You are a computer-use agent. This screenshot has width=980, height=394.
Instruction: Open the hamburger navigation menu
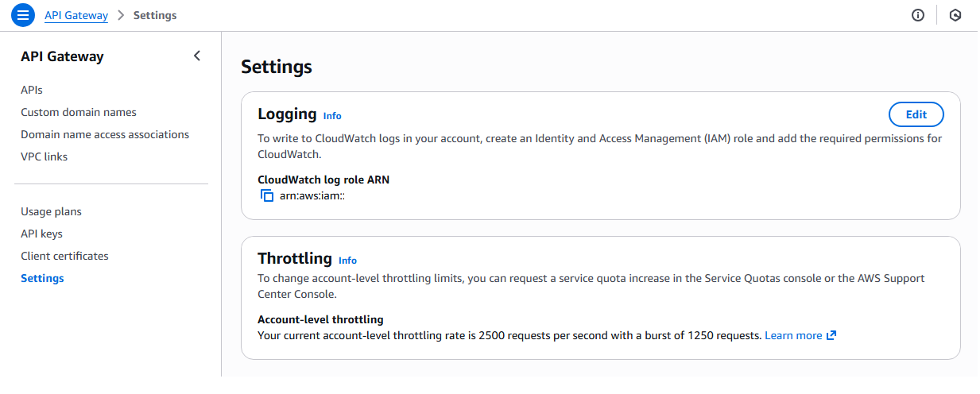pyautogui.click(x=23, y=15)
